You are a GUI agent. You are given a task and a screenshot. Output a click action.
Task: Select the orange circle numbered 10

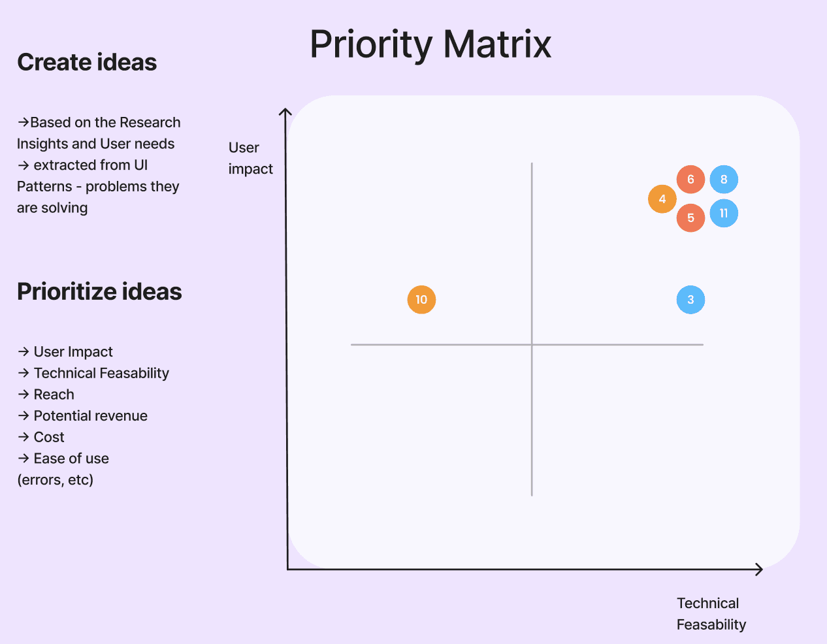(421, 300)
